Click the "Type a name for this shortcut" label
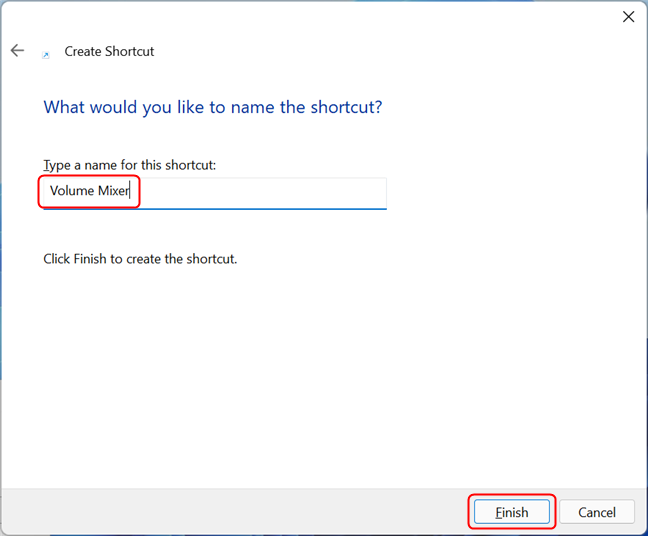 click(130, 164)
